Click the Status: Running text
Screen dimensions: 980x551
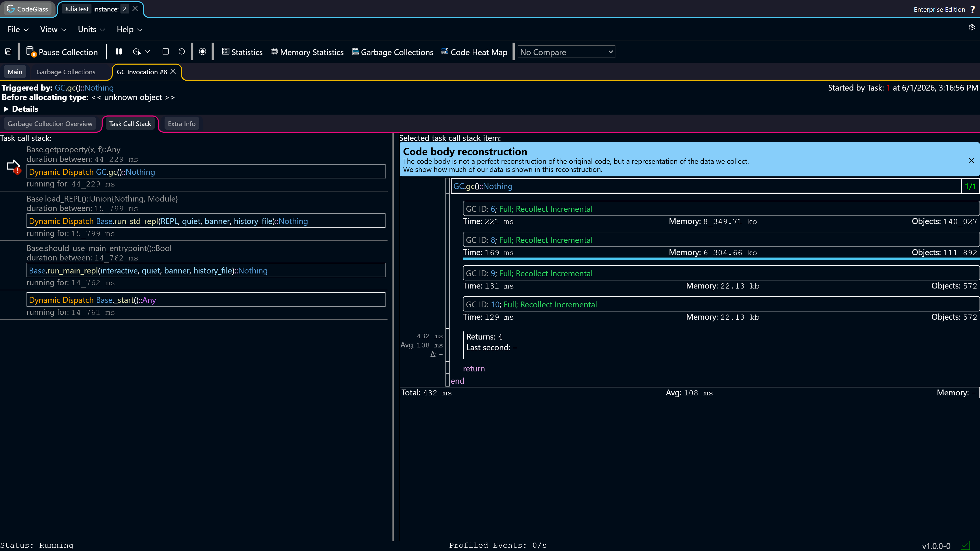[x=36, y=545]
